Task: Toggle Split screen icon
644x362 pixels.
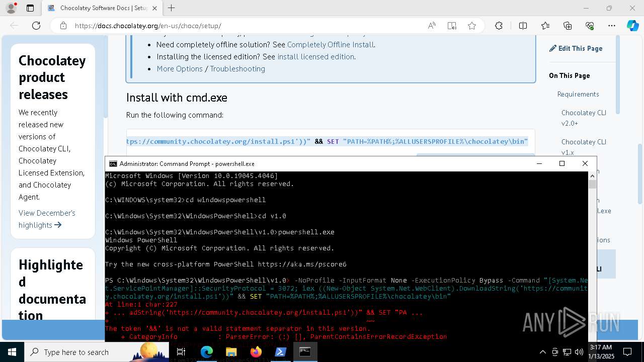Action: coord(523,26)
